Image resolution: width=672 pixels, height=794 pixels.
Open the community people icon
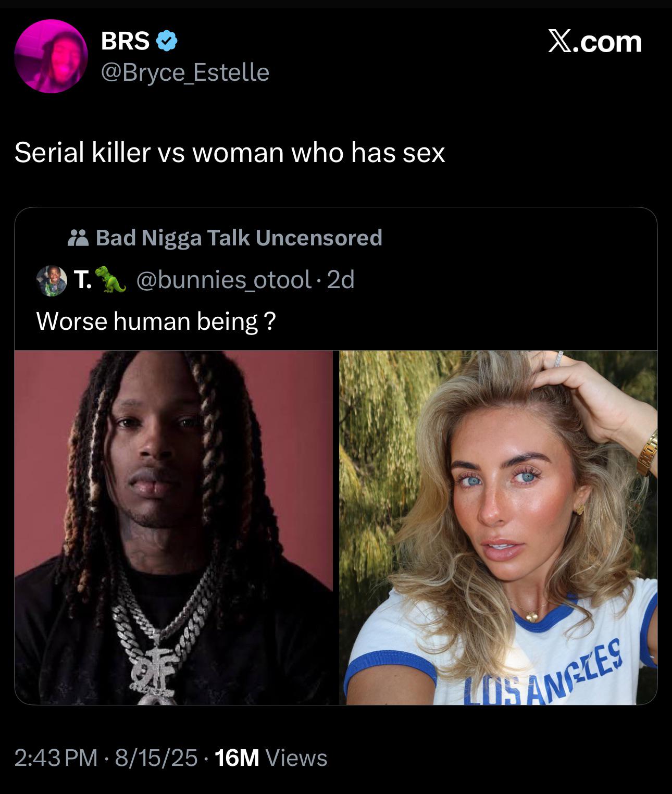pos(78,238)
